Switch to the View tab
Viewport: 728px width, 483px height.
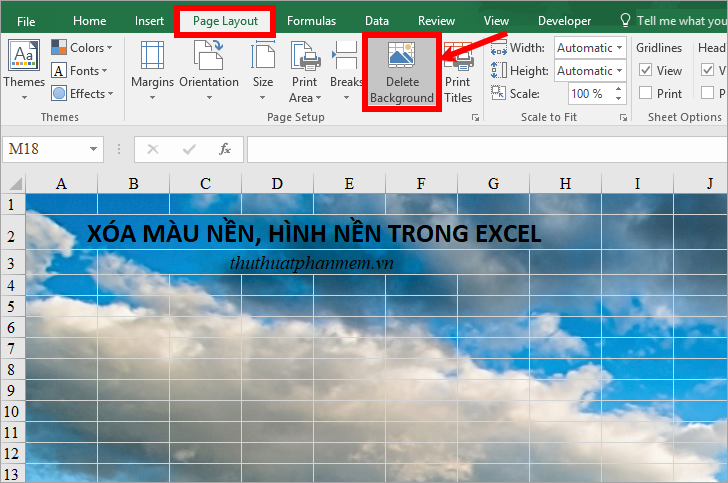496,21
